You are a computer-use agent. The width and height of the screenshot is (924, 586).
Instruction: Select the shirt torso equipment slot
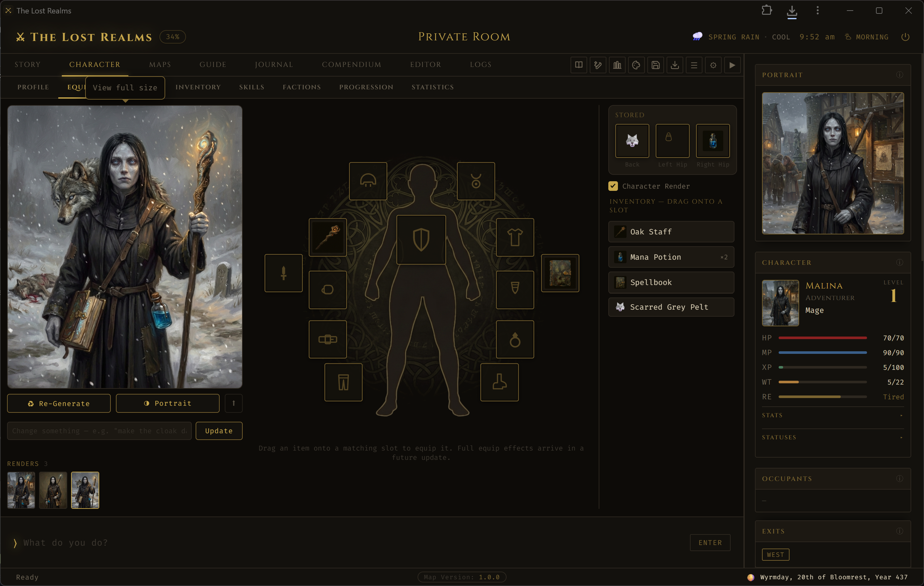click(x=515, y=237)
